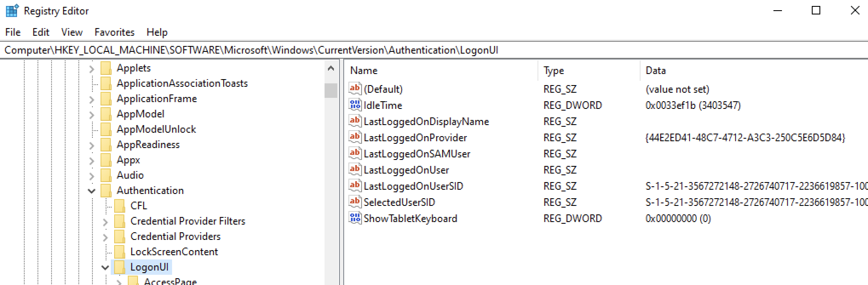Click the Credential Providers folder icon
Viewport: 868px width, 285px height.
point(120,236)
